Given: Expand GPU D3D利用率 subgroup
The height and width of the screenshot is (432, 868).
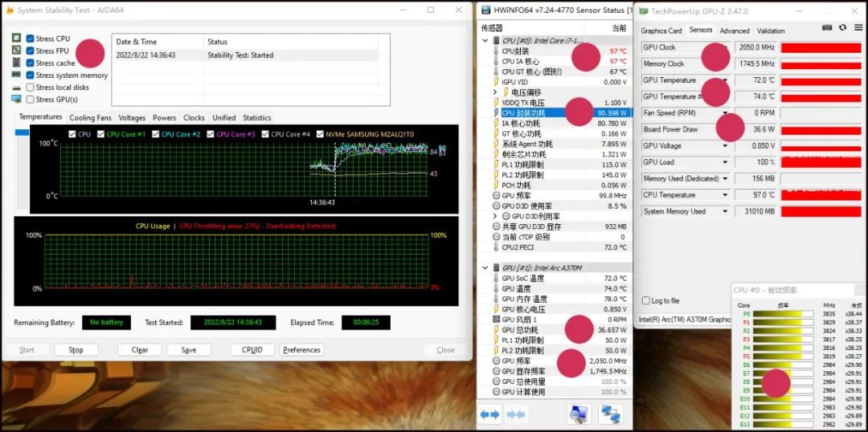Looking at the screenshot, I should pyautogui.click(x=495, y=216).
